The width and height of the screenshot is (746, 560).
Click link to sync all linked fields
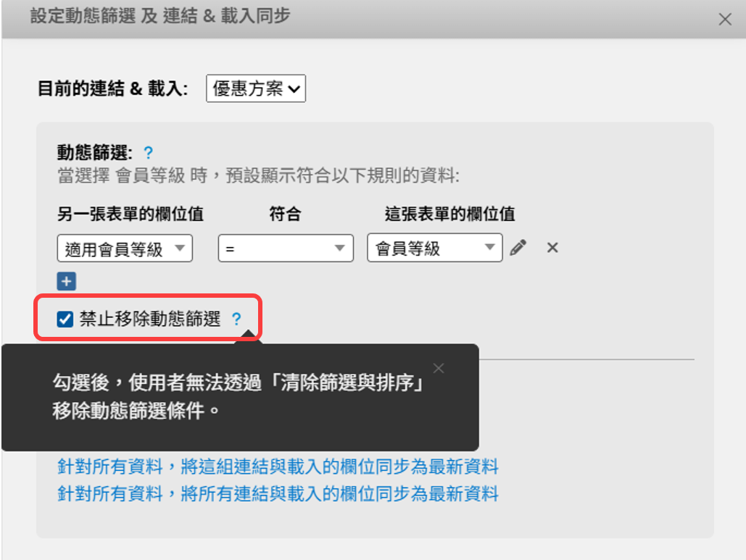pyautogui.click(x=278, y=494)
